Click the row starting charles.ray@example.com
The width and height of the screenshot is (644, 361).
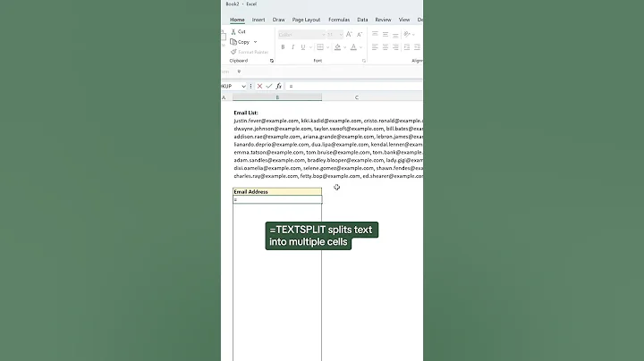click(328, 176)
